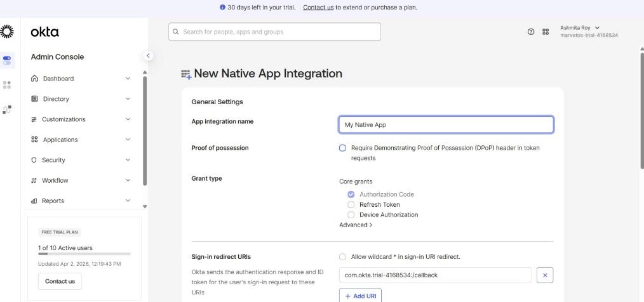Enable Require DPoP header checkbox

pyautogui.click(x=342, y=148)
